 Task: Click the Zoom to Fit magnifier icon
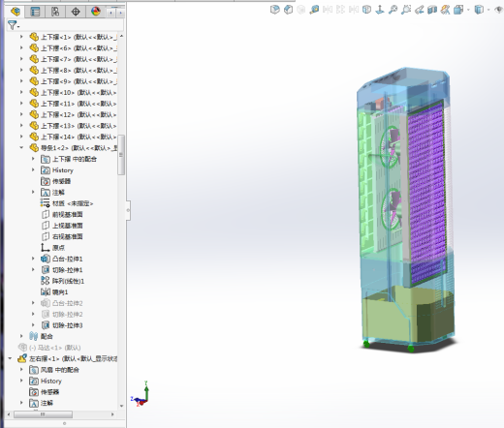click(x=393, y=10)
